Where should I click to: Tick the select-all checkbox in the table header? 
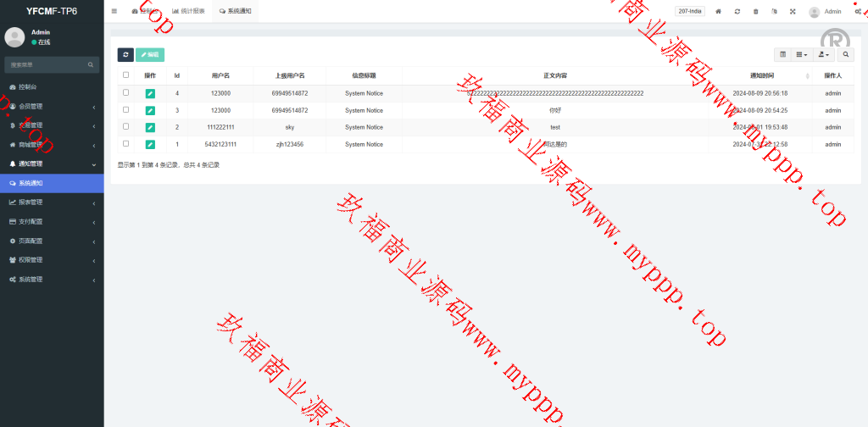(x=126, y=75)
